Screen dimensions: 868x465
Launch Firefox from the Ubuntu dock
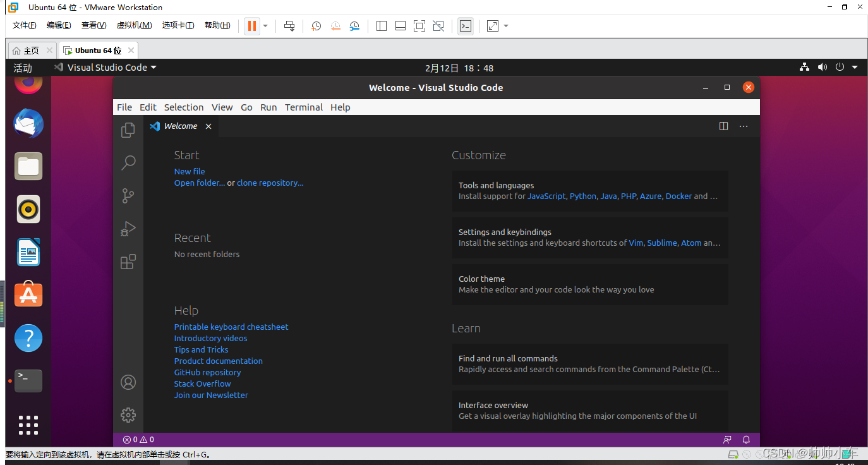tap(28, 83)
